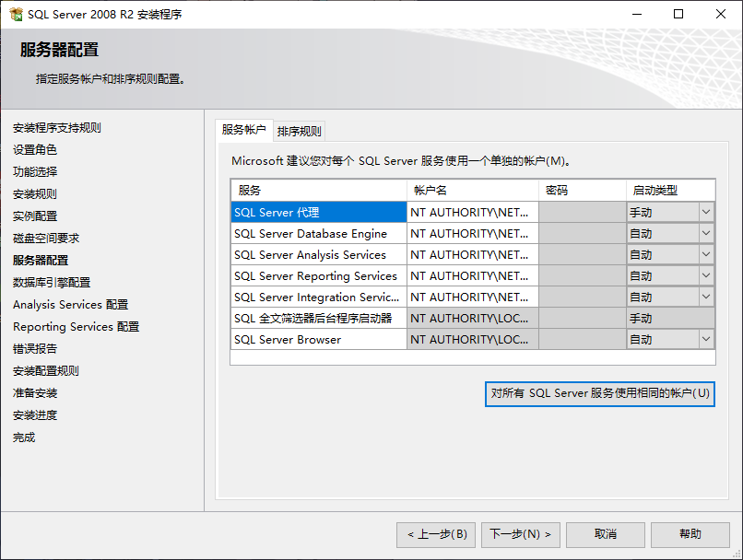This screenshot has width=743, height=560.
Task: Open startup type dropdown for Analysis Services
Action: tap(706, 255)
